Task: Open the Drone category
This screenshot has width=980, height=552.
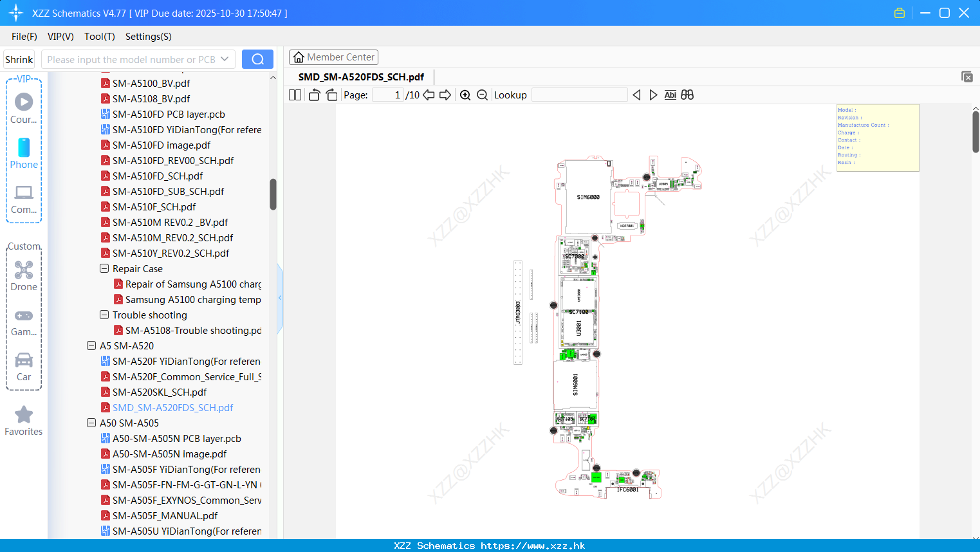Action: tap(24, 276)
